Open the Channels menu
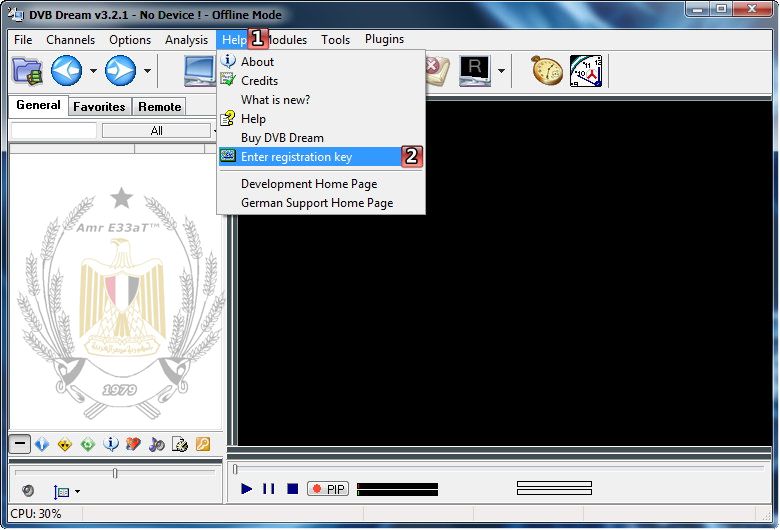 (70, 40)
